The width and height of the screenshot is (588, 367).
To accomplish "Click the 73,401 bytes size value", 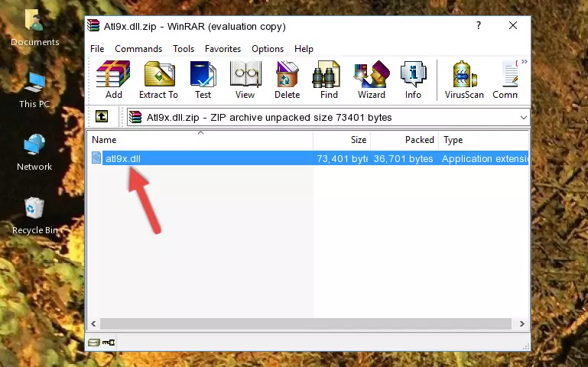I will click(342, 158).
